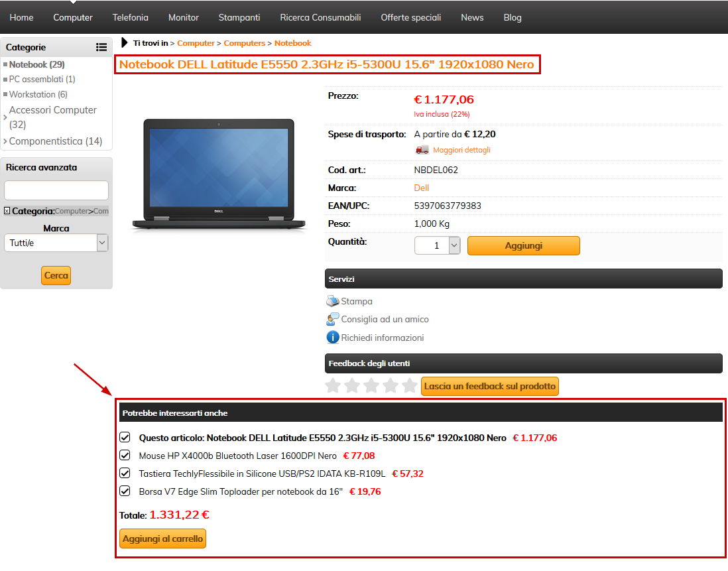Click the first feedback rating star
728x571 pixels.
coord(333,386)
